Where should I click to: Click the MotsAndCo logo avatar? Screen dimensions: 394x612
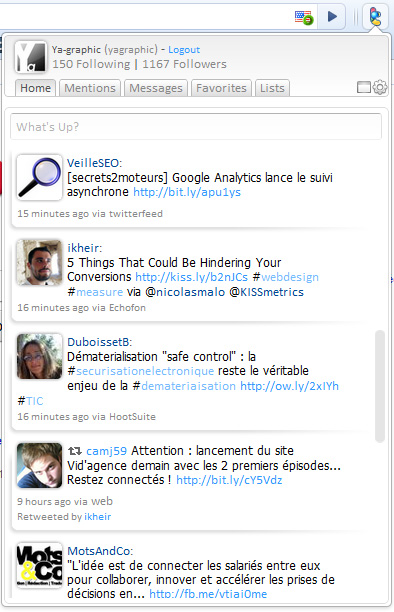[x=39, y=565]
